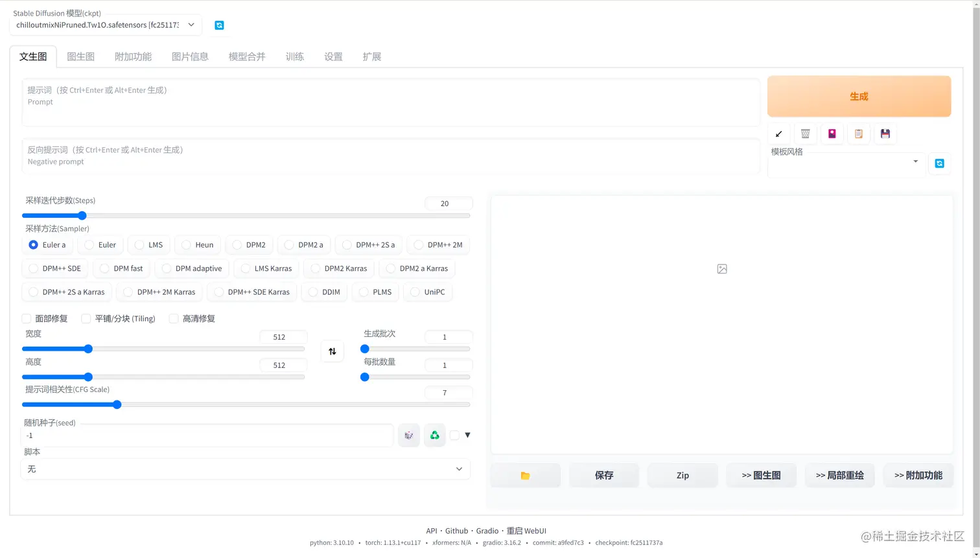The width and height of the screenshot is (980, 558).
Task: Tick the extra seed checkbox
Action: coord(454,436)
